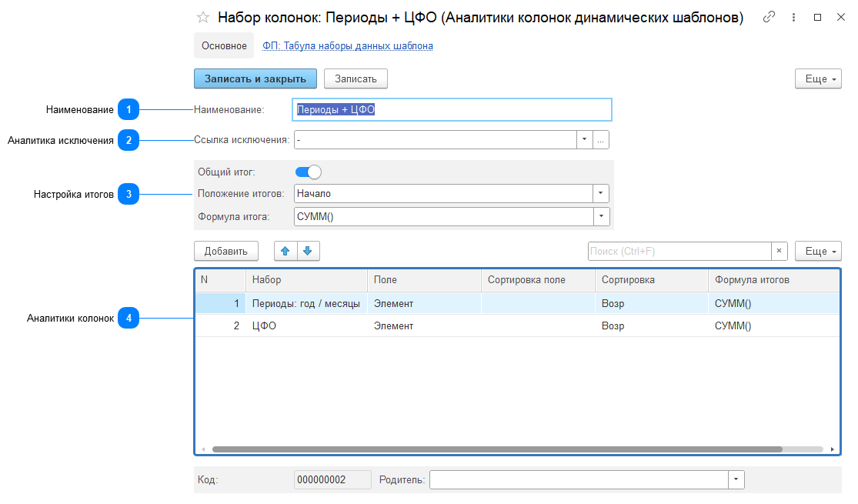The image size is (858, 504).
Task: Click the Сортировка поле column header
Action: tap(538, 279)
